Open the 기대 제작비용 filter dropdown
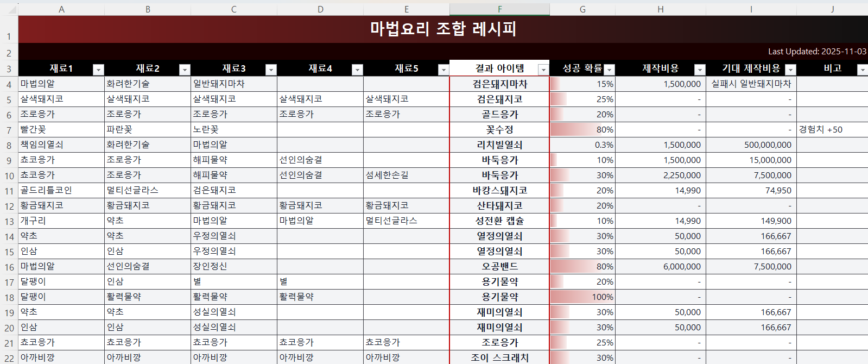Screen dimensions: 868x364 coord(790,70)
